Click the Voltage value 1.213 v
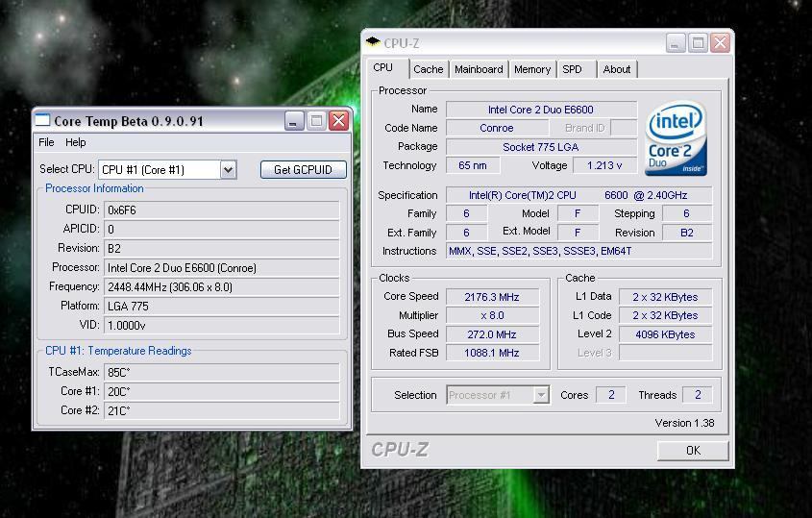812x518 pixels. tap(604, 165)
